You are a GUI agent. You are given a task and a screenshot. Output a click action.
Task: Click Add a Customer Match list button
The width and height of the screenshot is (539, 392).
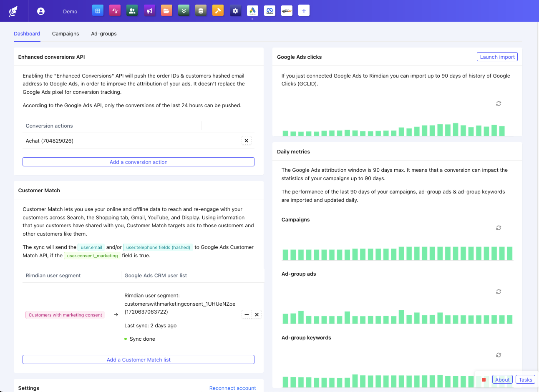tap(139, 359)
